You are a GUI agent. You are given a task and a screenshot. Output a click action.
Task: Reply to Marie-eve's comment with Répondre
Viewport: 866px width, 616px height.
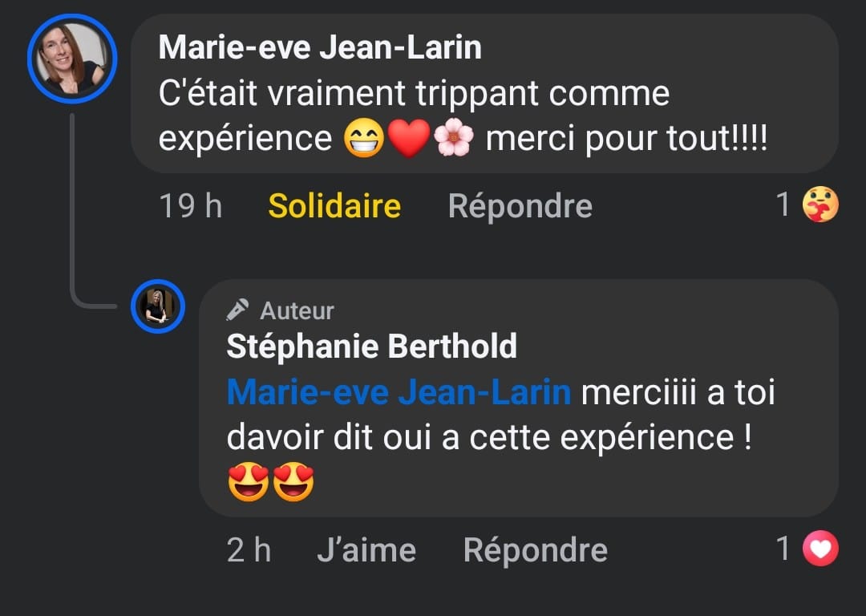[x=520, y=206]
